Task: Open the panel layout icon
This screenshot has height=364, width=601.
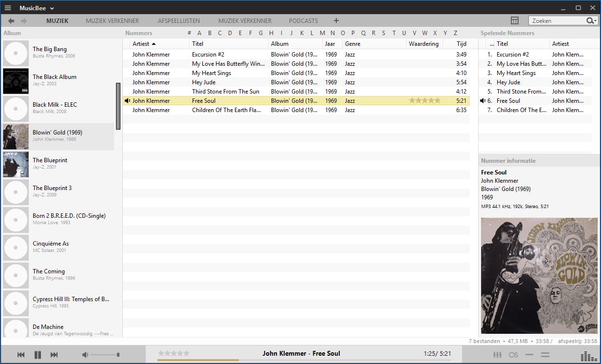Action: tap(515, 20)
